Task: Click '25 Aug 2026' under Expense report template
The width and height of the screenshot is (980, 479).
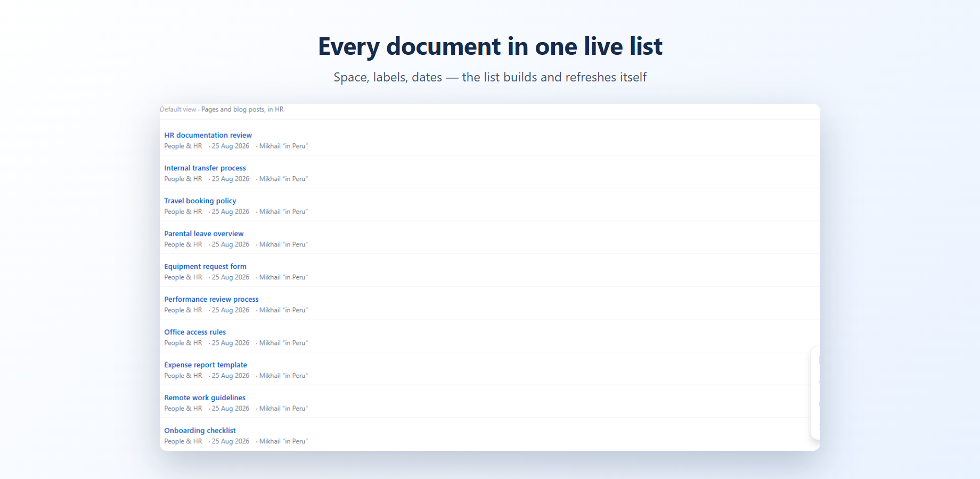Action: tap(231, 376)
